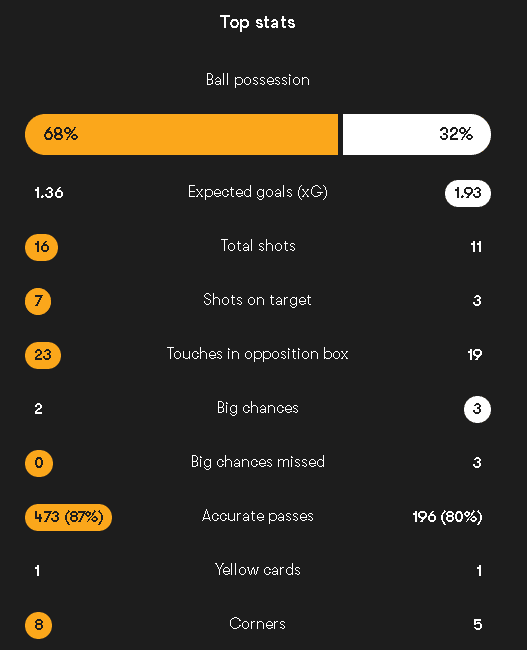Select the Ball possession label

point(257,80)
